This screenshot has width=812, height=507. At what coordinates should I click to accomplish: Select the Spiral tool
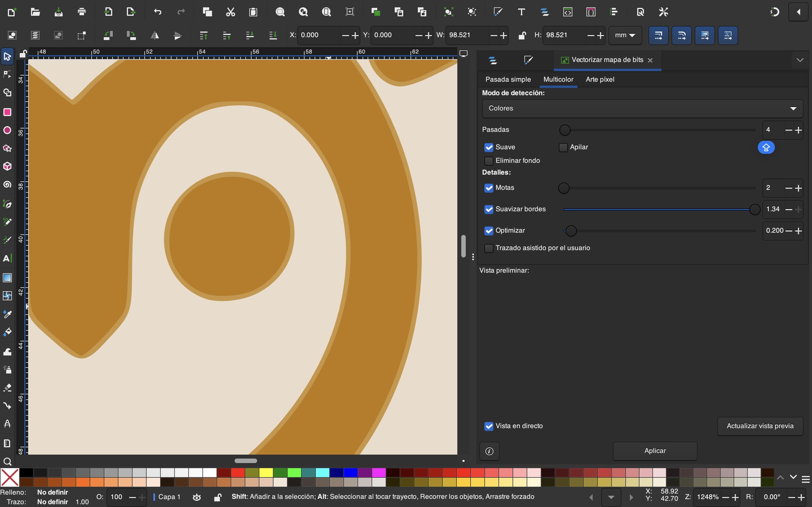coord(7,185)
